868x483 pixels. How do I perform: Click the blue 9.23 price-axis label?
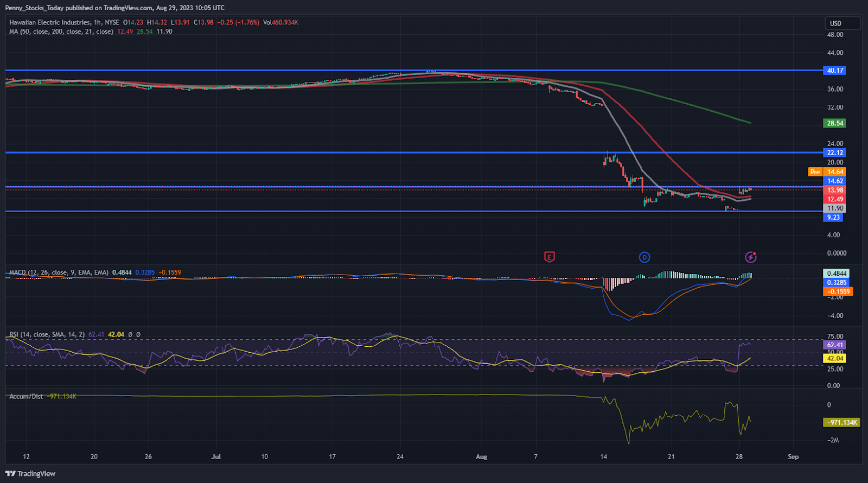coord(833,218)
